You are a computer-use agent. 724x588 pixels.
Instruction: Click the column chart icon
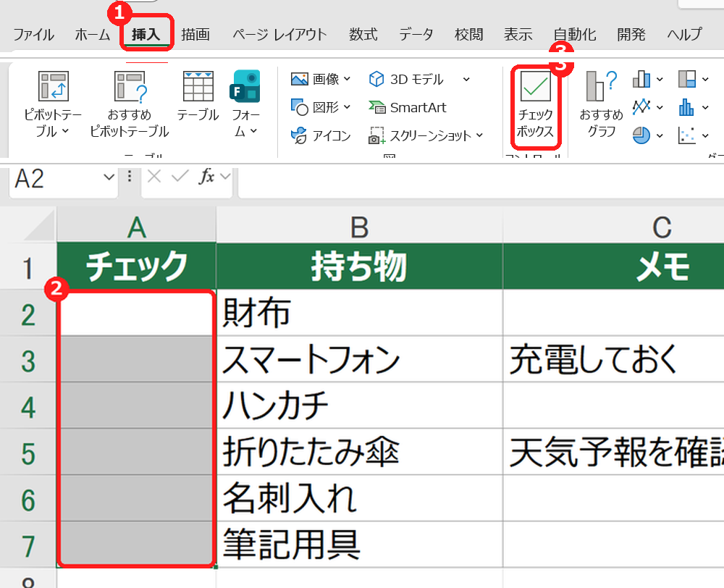pyautogui.click(x=641, y=79)
